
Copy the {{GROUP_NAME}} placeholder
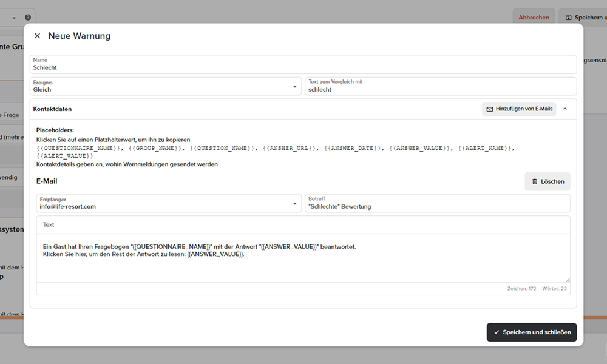pos(155,148)
